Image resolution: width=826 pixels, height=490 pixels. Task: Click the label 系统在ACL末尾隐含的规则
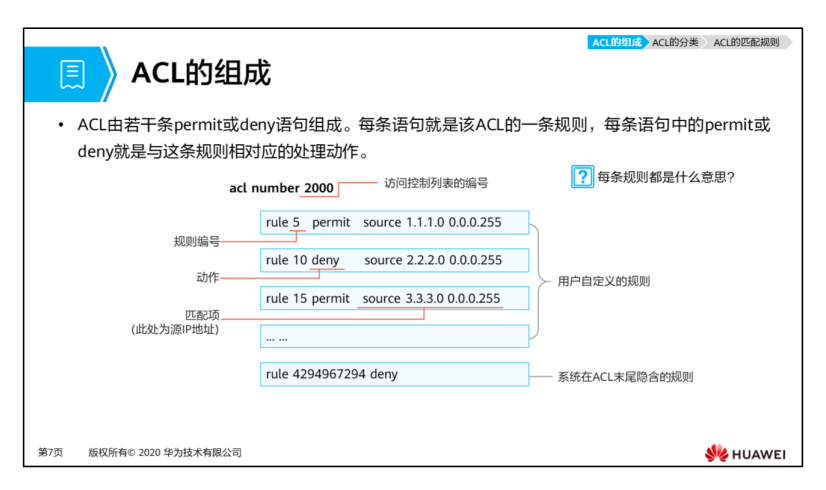625,377
